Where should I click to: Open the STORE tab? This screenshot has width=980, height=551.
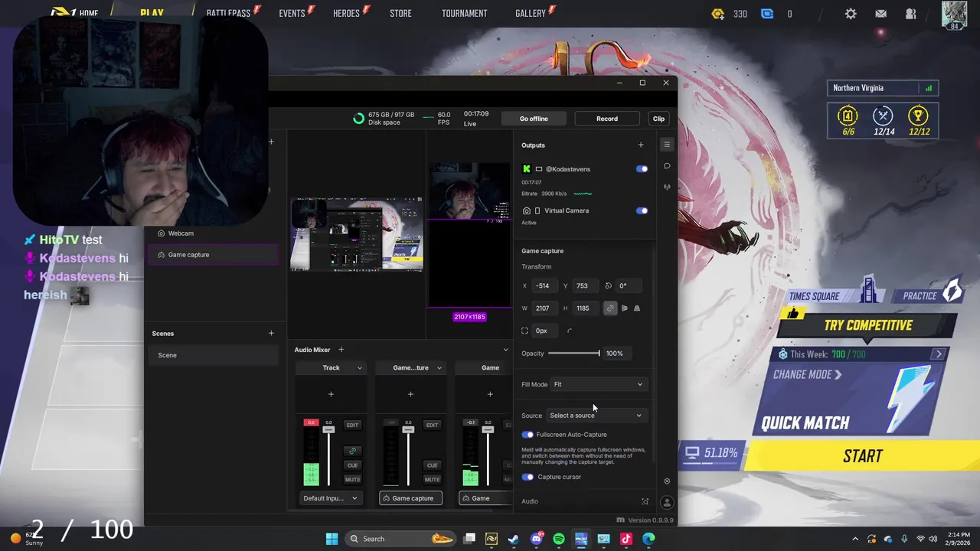[x=400, y=13]
